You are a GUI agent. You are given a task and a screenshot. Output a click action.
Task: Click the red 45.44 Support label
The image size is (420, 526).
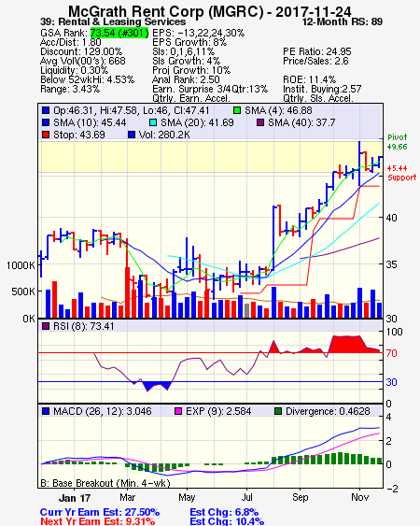click(x=402, y=173)
